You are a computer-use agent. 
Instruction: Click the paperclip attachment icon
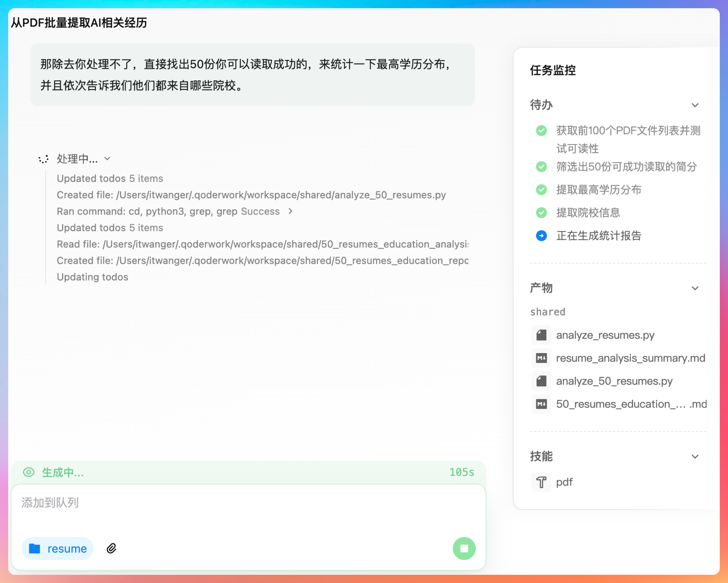111,548
